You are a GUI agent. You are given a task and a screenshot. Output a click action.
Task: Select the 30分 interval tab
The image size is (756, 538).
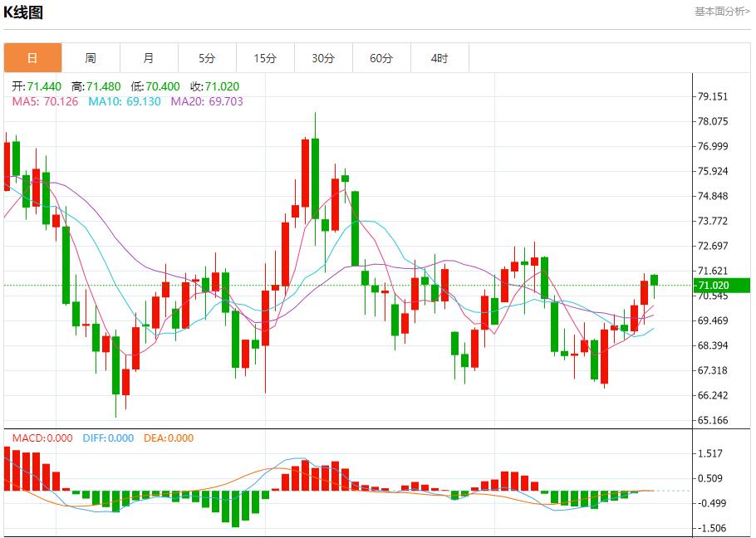pos(323,58)
